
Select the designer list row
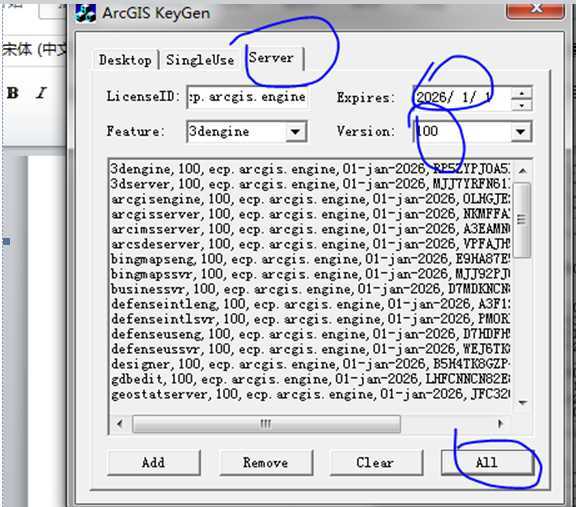tap(310, 364)
